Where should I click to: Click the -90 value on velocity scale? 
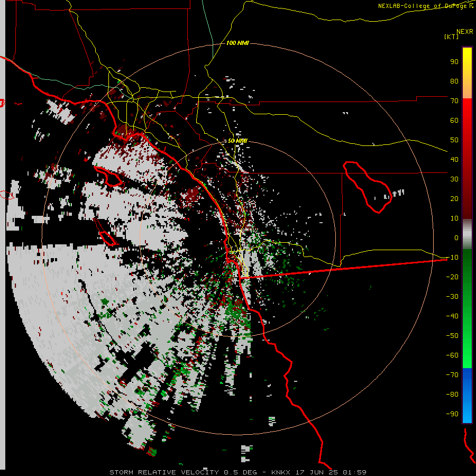point(452,414)
